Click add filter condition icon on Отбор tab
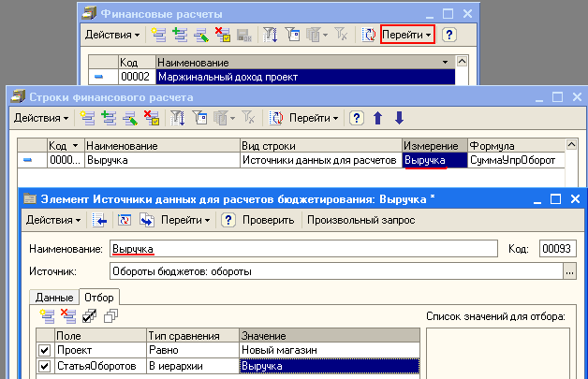The width and height of the screenshot is (588, 379). click(45, 316)
